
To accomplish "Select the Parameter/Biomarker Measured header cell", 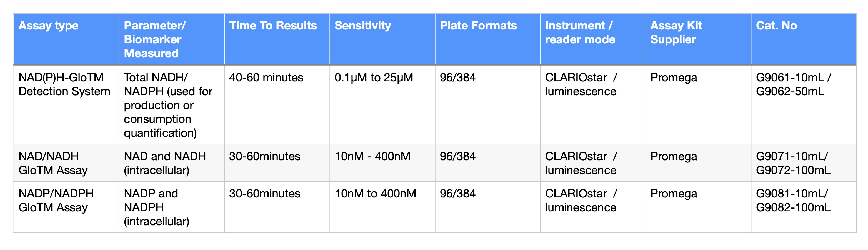I will coord(155,39).
